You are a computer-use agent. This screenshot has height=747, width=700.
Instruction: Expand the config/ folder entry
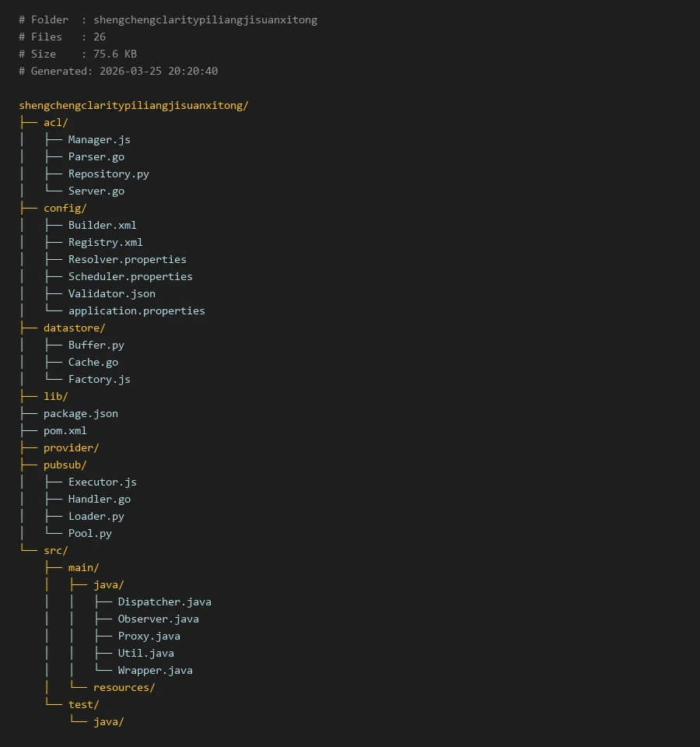click(65, 209)
